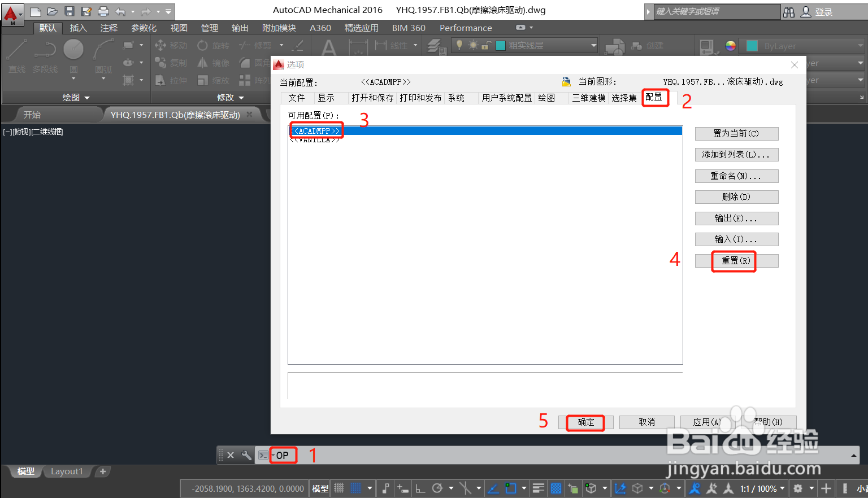Click the 镜像 mirror tool
868x498 pixels.
pos(213,63)
